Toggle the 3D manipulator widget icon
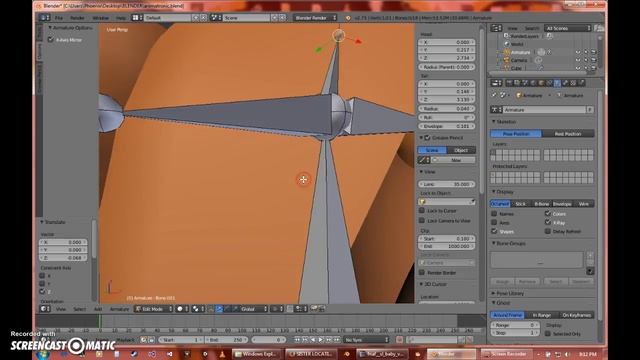Image resolution: width=640 pixels, height=360 pixels. 211,309
